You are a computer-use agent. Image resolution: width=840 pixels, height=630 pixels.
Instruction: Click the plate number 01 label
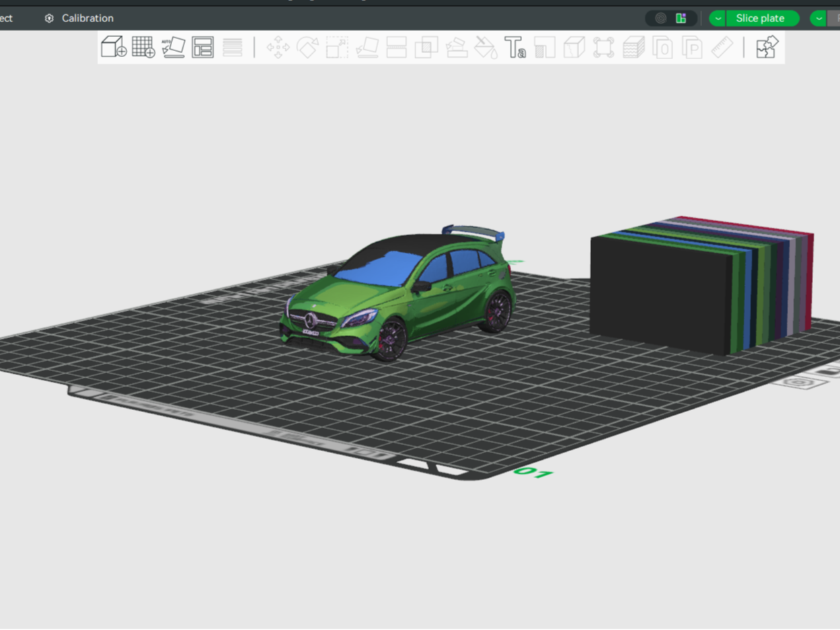[x=533, y=473]
